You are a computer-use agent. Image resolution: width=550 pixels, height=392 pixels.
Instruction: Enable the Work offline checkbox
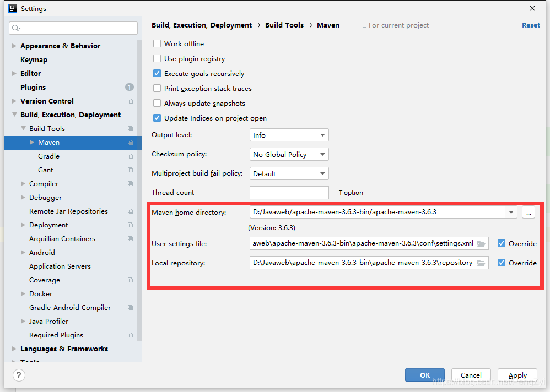pyautogui.click(x=157, y=43)
